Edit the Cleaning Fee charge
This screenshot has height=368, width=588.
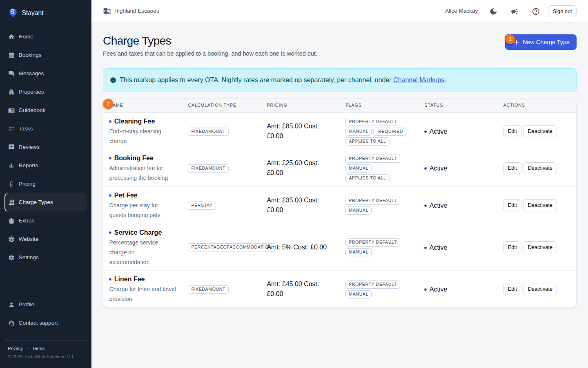(512, 131)
